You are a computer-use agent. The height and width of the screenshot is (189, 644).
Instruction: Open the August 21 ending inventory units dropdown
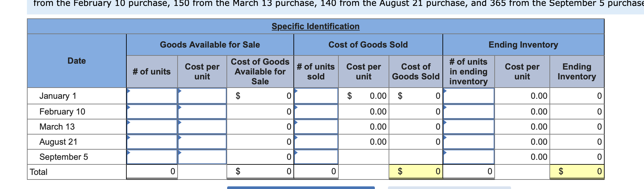coord(445,137)
